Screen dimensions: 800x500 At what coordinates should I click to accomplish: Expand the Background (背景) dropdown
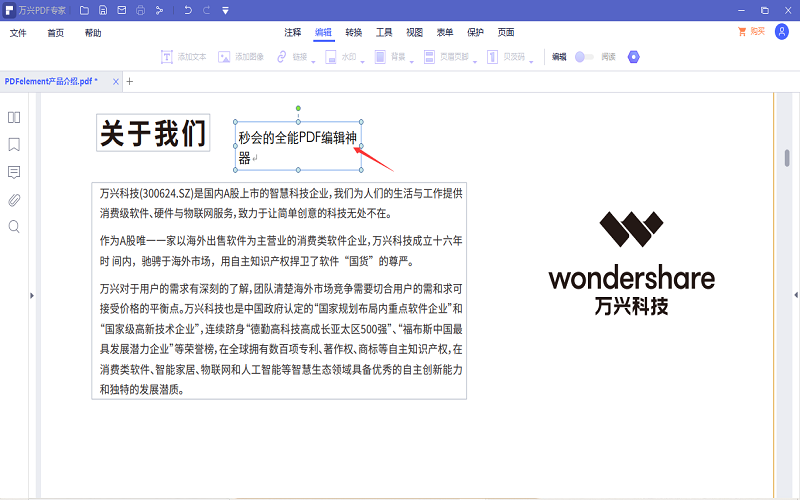[410, 60]
